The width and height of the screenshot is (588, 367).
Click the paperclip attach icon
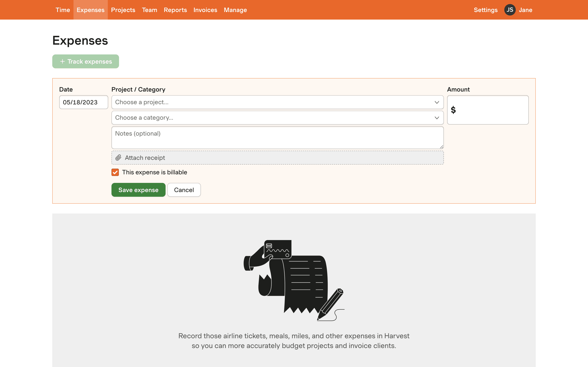coord(118,158)
